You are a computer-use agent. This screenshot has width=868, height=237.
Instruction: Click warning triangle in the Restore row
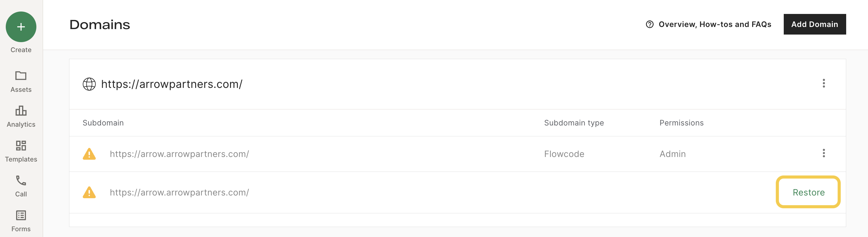click(x=89, y=192)
